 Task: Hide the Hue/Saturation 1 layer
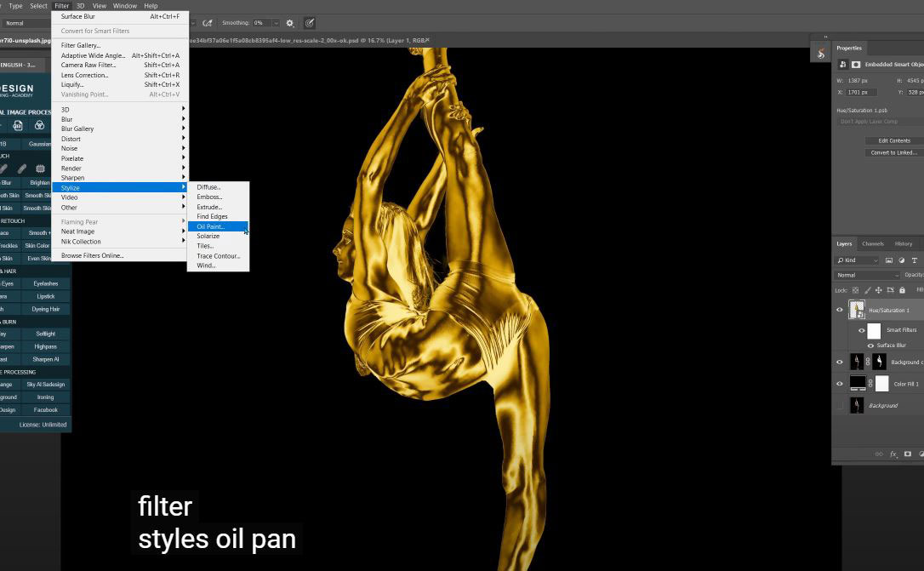tap(840, 310)
